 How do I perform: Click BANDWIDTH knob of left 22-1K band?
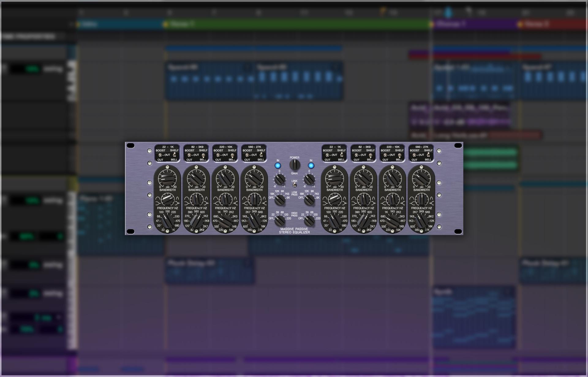point(167,200)
